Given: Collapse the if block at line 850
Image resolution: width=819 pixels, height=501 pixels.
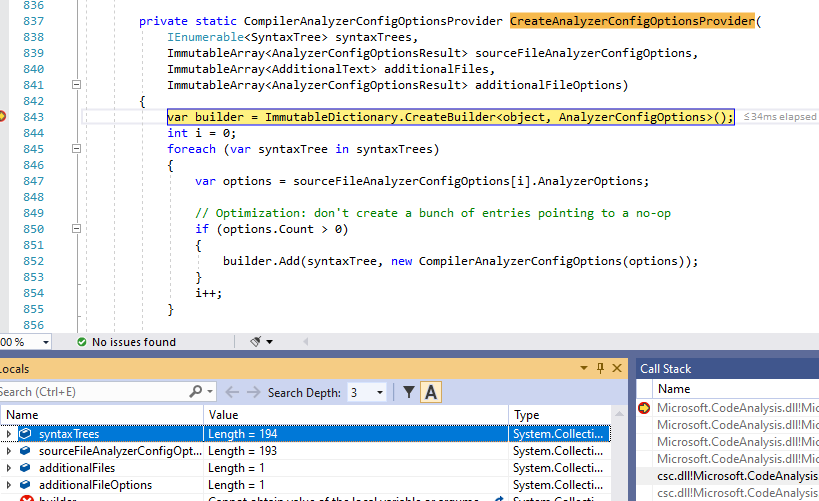Looking at the screenshot, I should tap(76, 229).
